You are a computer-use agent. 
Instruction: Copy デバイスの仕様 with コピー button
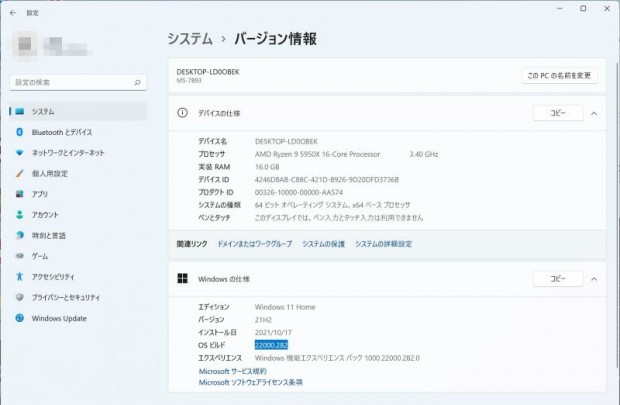coord(558,113)
